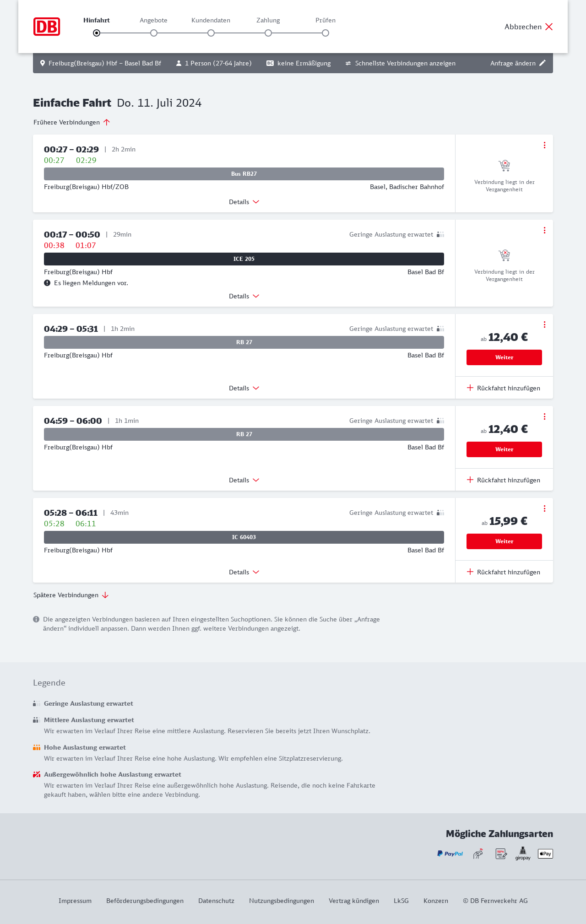586x924 pixels.
Task: Click Weiter for the 15,99 € connection
Action: [504, 541]
